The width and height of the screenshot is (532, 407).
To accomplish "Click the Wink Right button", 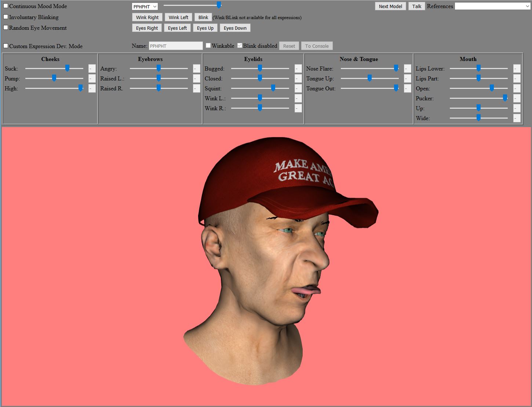I will (147, 17).
